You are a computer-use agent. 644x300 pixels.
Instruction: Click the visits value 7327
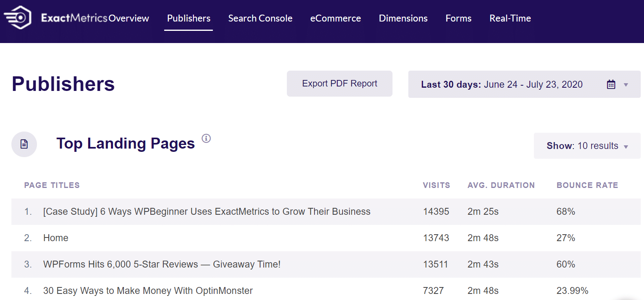[433, 291]
